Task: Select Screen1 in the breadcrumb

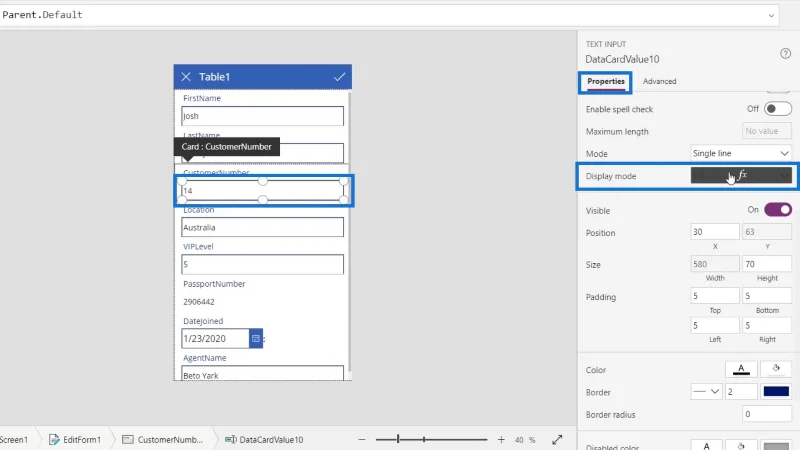Action: (13, 439)
